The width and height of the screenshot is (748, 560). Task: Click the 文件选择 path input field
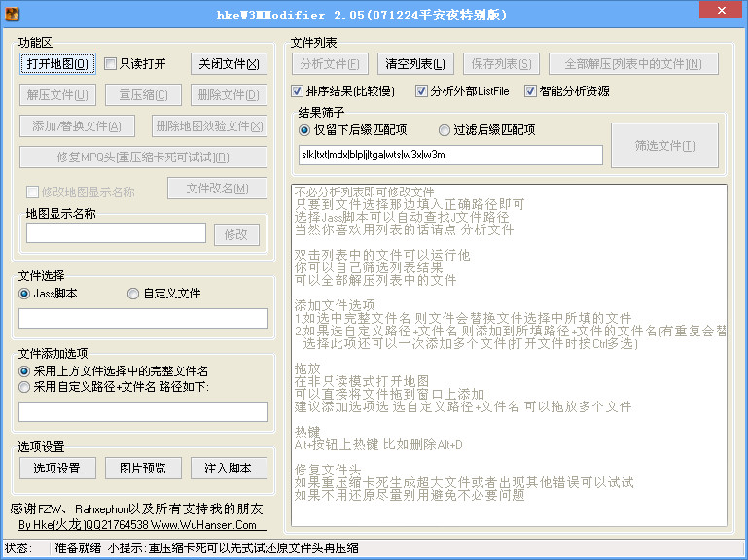[143, 318]
